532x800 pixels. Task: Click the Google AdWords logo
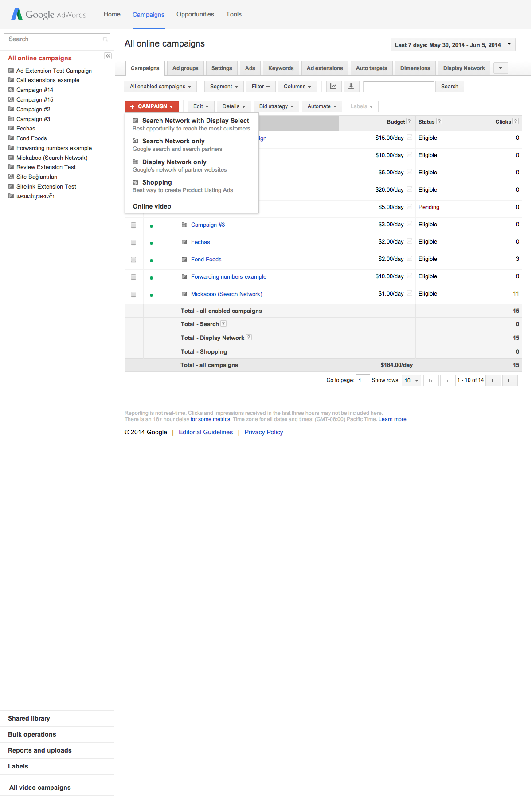(49, 15)
